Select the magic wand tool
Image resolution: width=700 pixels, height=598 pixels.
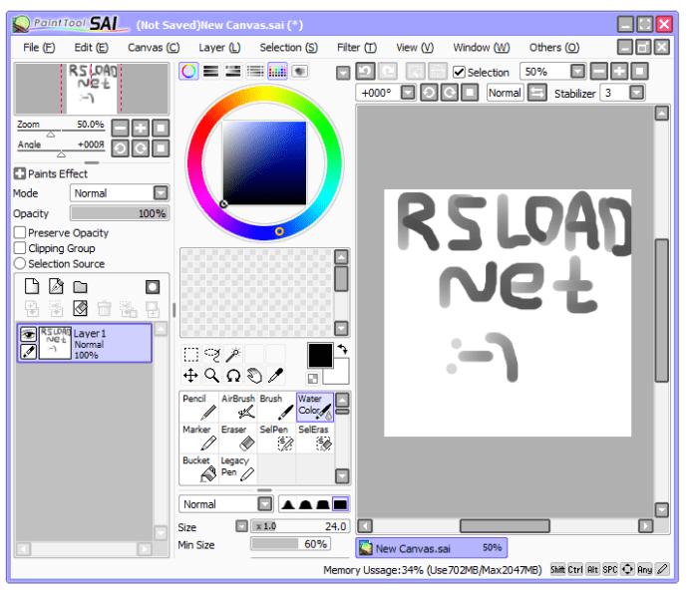point(233,355)
